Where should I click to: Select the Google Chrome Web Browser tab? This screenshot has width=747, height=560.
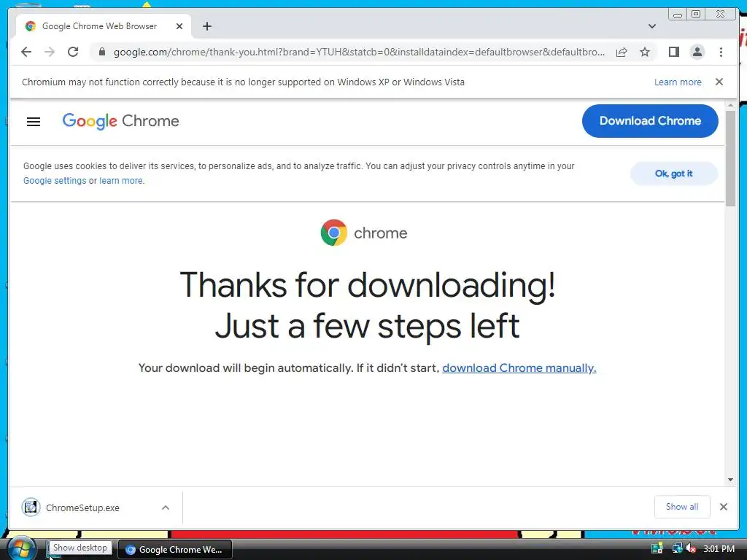(x=104, y=26)
